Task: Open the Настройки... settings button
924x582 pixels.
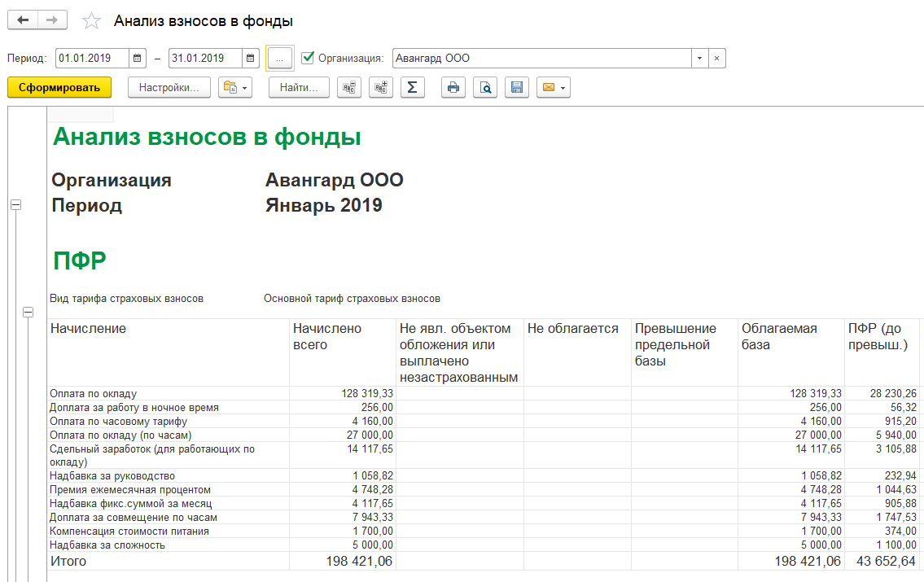Action: click(x=169, y=88)
